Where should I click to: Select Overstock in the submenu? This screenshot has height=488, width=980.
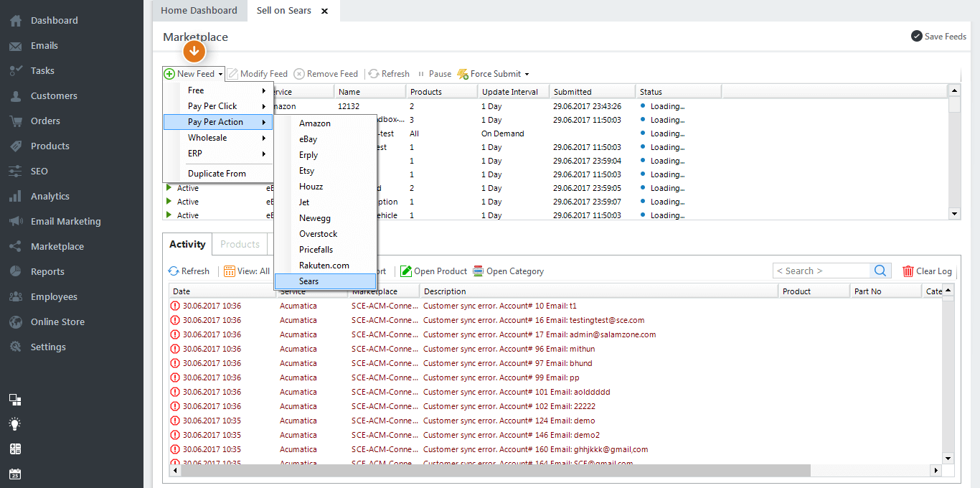(325, 234)
